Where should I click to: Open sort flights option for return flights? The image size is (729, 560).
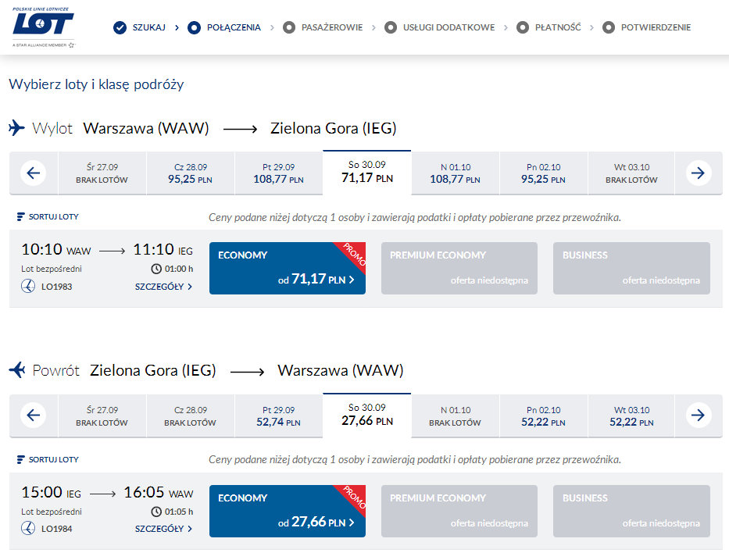(48, 459)
